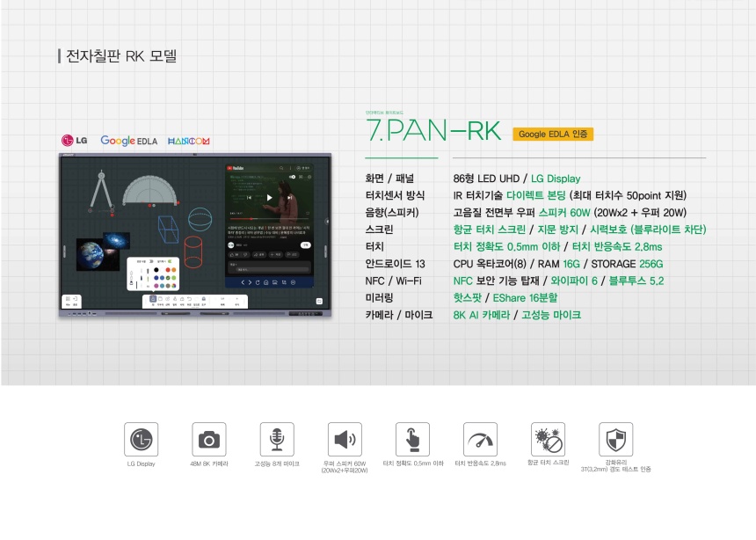This screenshot has width=756, height=540.
Task: Click the touch accuracy finger icon
Action: [412, 439]
